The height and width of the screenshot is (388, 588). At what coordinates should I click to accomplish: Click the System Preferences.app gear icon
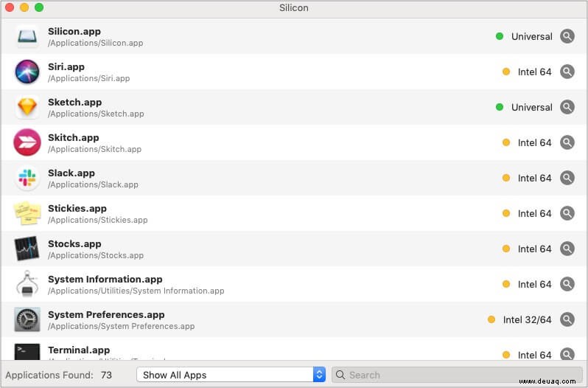(x=27, y=319)
